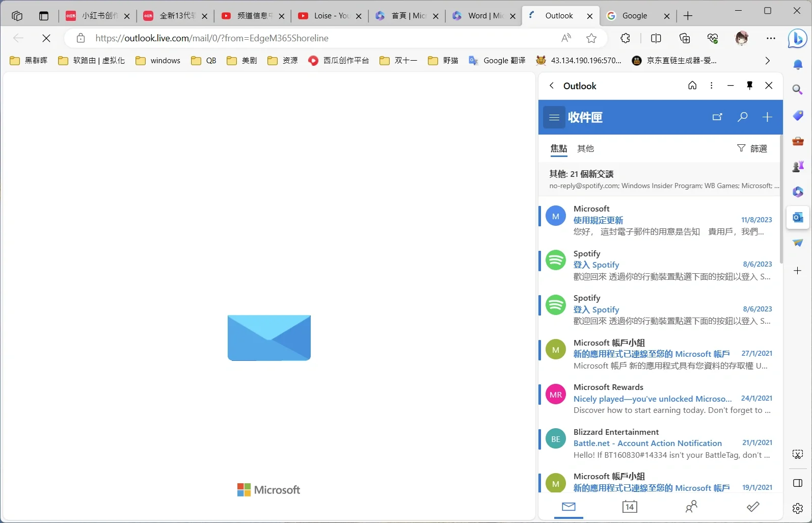Click Bing Copilot icon in Edge

coord(797,38)
